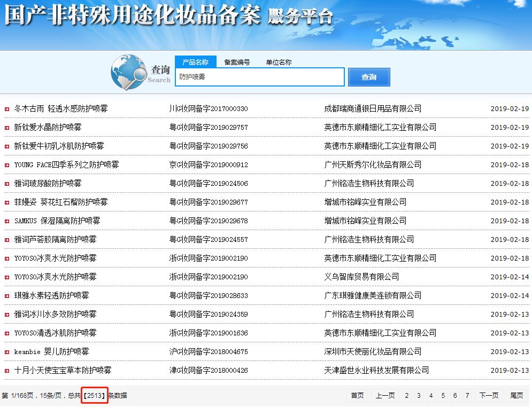Click red bullet icon beside keanbie 婴儿防护喷雾
The image size is (532, 408).
7,352
